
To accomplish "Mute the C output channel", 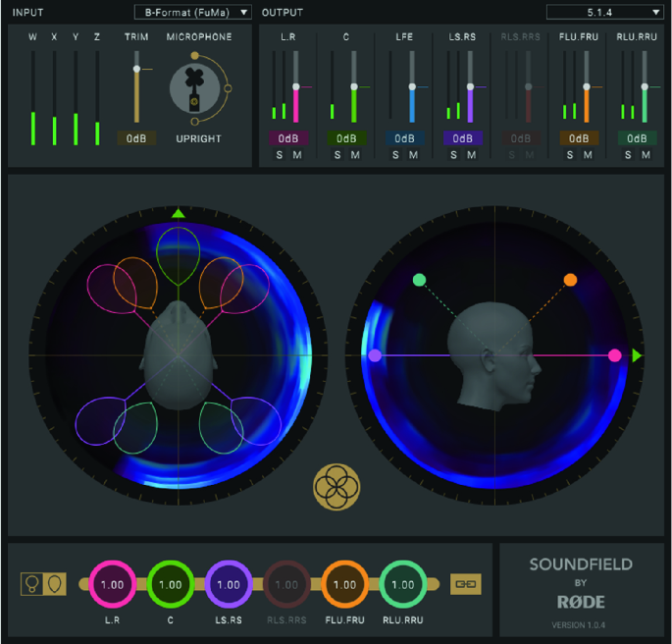I will [355, 155].
